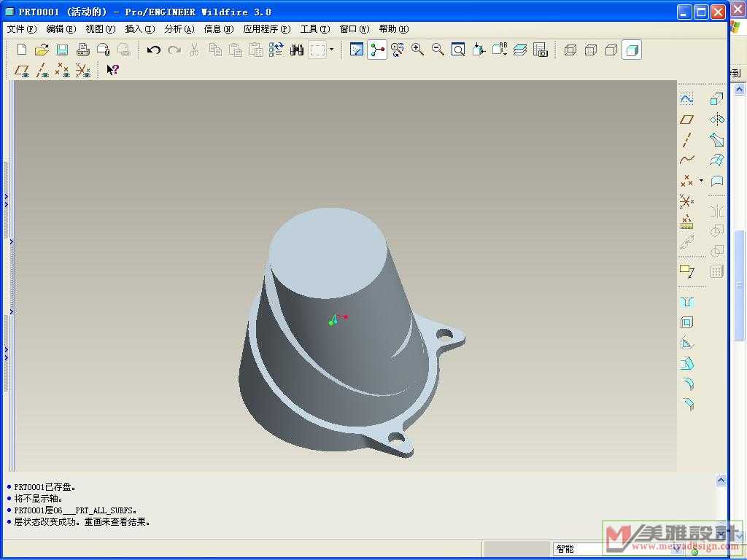The height and width of the screenshot is (560, 747).
Task: Launch the View Manager
Action: 541,50
